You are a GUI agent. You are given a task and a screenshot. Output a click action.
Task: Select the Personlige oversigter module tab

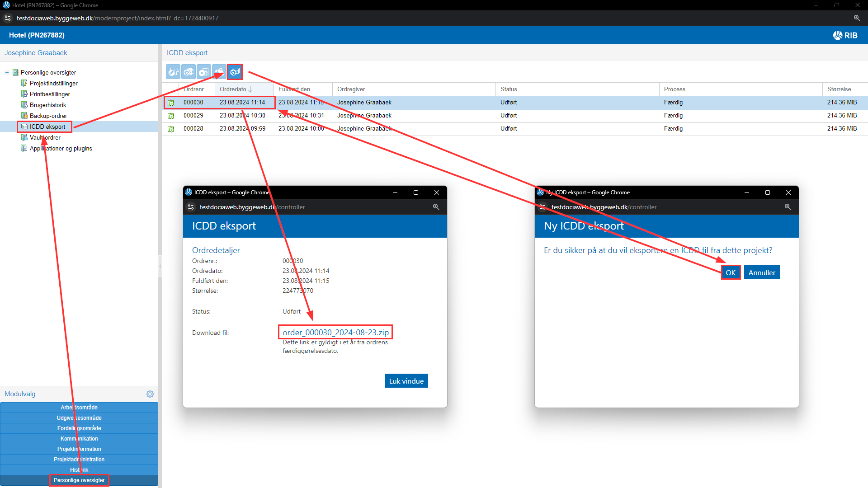pyautogui.click(x=79, y=480)
